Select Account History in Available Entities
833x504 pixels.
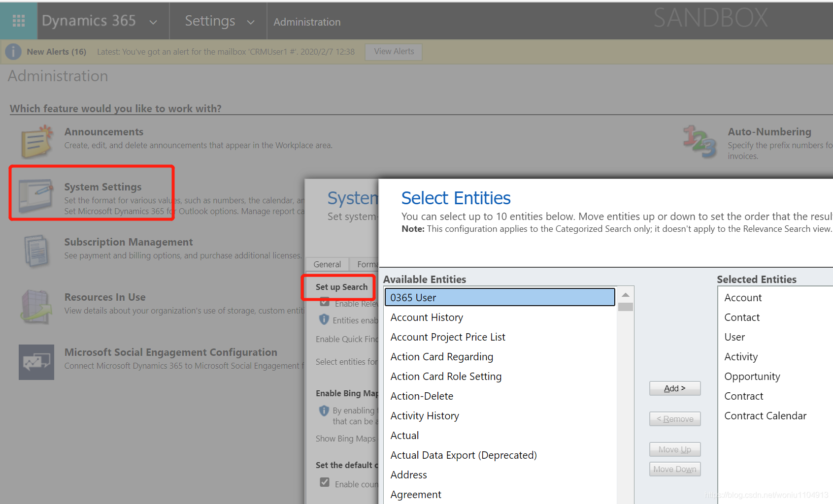(x=500, y=317)
